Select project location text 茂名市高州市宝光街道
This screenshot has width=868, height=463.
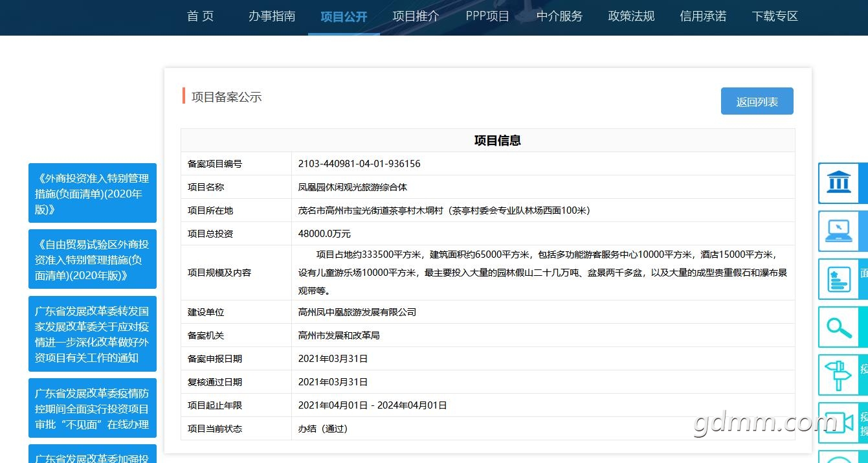tap(344, 210)
